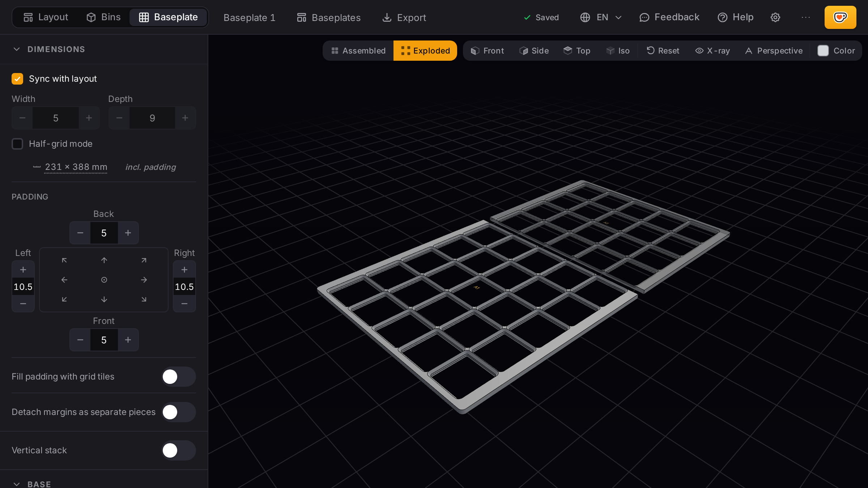Click the Ko-fi heart cup button
The image size is (868, 488).
pos(840,17)
